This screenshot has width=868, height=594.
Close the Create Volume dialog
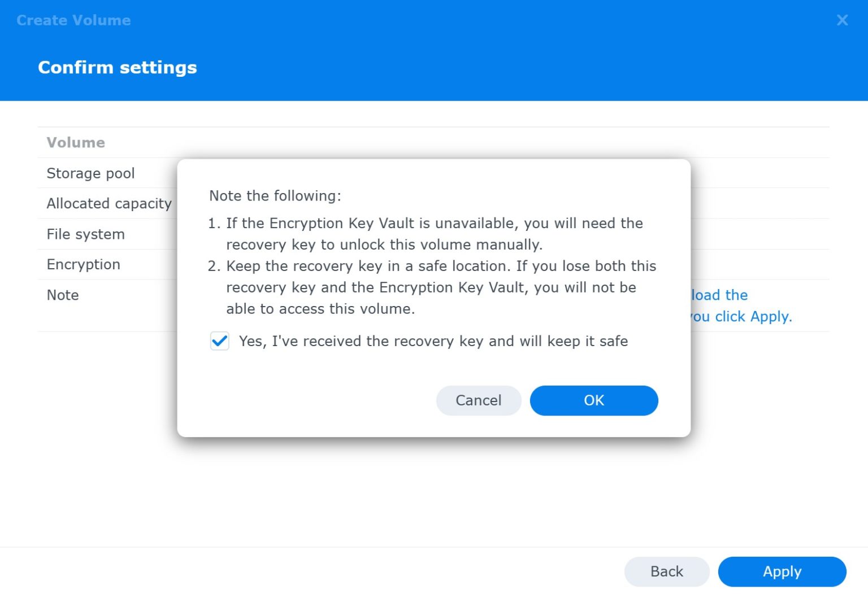[842, 20]
